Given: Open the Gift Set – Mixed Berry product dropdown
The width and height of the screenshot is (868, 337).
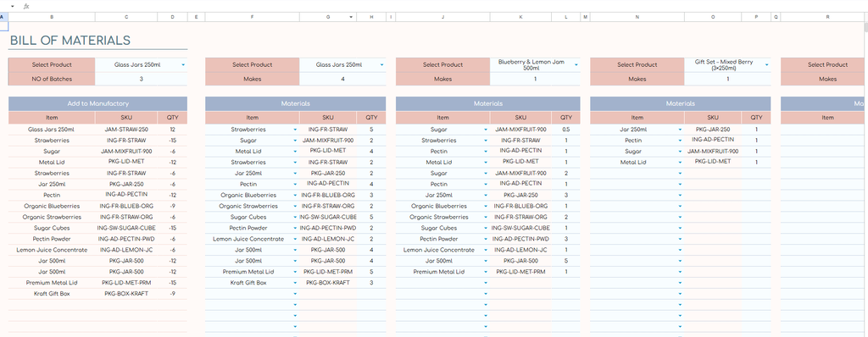Looking at the screenshot, I should [766, 64].
